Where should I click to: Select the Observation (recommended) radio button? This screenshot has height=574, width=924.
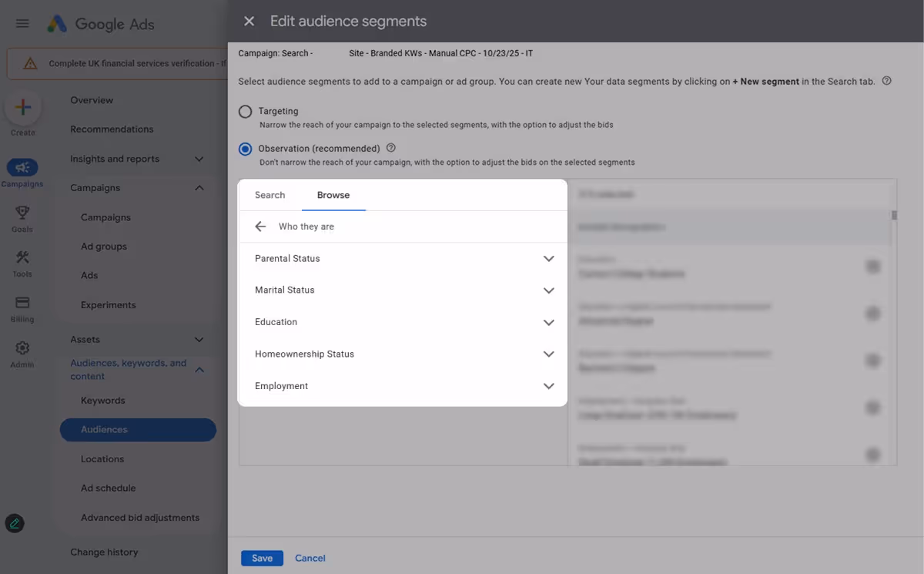pyautogui.click(x=245, y=149)
